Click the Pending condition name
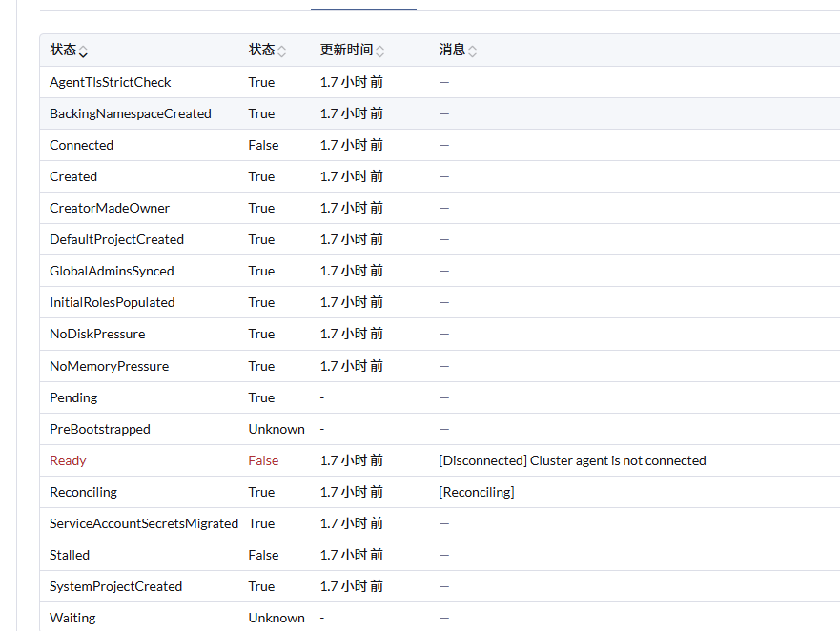The height and width of the screenshot is (631, 840). (x=74, y=398)
